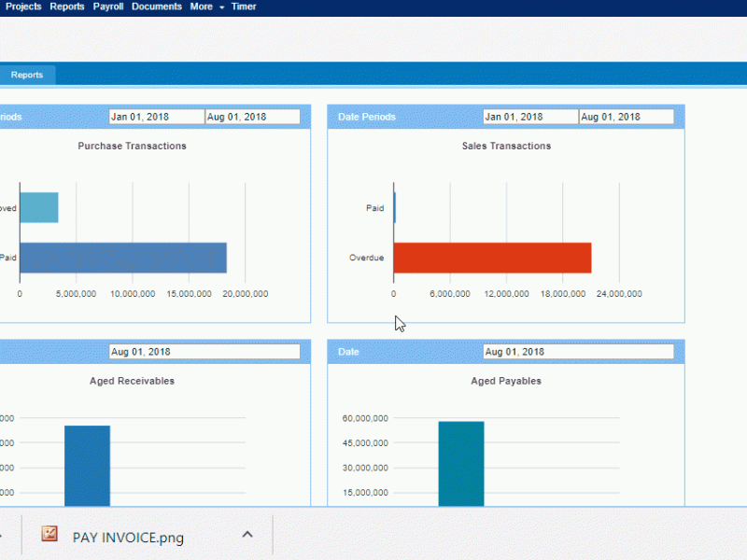Edit Sales Transactions end date Aug 01, 2018
The image size is (747, 560).
click(627, 117)
